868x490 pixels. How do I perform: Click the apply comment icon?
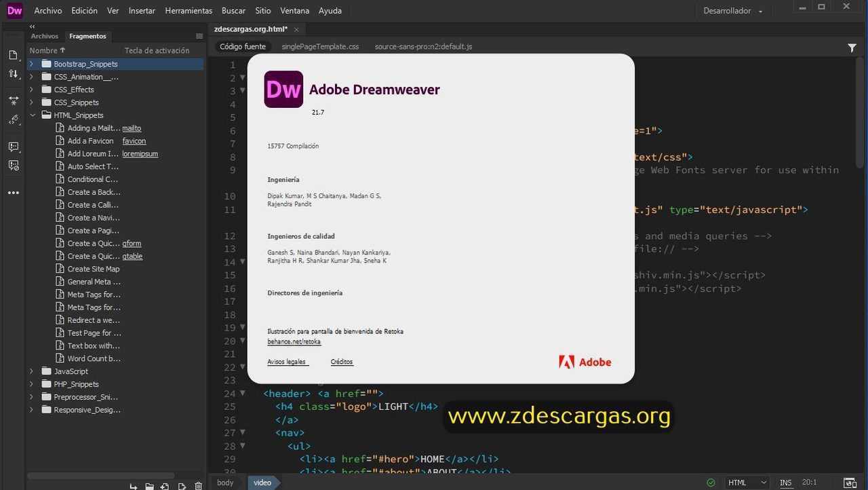[x=13, y=147]
